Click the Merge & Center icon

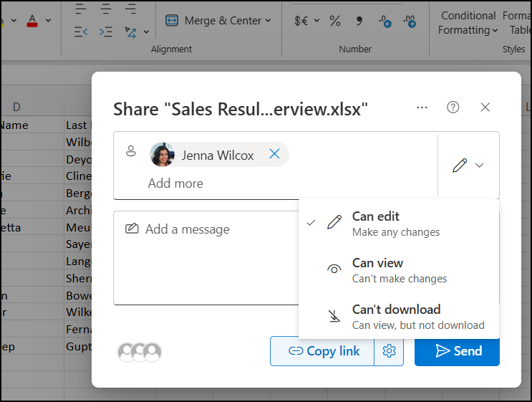point(172,20)
